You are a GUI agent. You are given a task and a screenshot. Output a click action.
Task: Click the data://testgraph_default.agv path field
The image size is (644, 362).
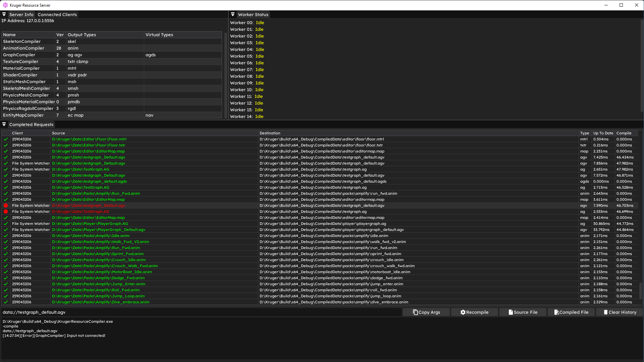click(201, 312)
